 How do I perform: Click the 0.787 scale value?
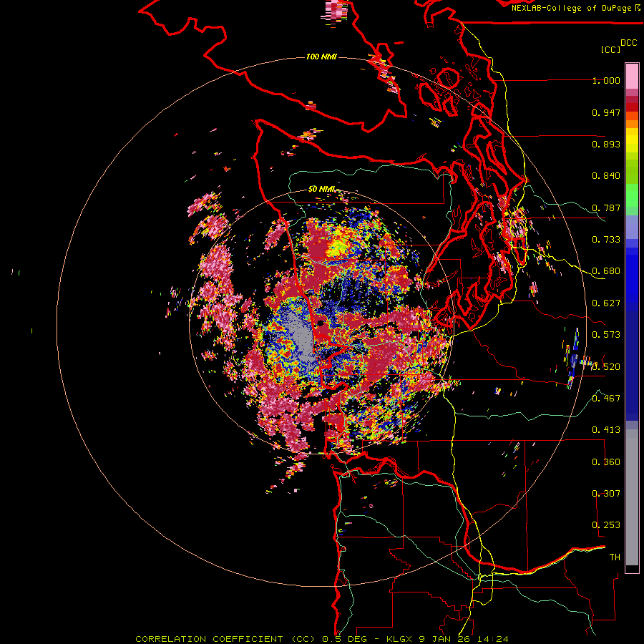(606, 208)
